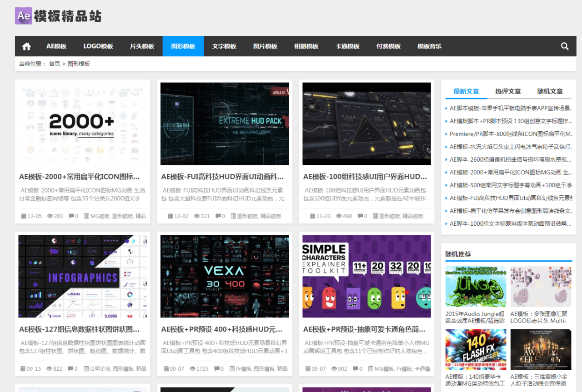Click Simple Characters Explainer Toolkit thumbnail
This screenshot has height=392, width=582.
[366, 276]
